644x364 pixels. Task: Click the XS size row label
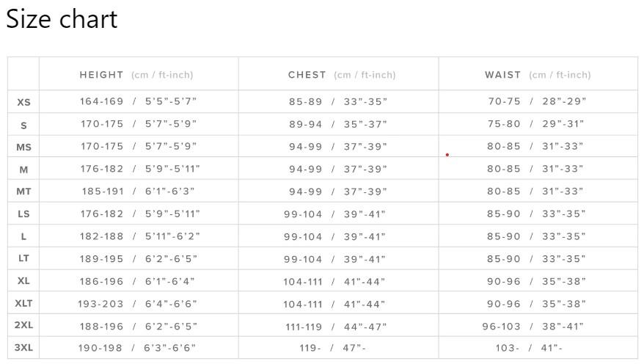coord(23,102)
